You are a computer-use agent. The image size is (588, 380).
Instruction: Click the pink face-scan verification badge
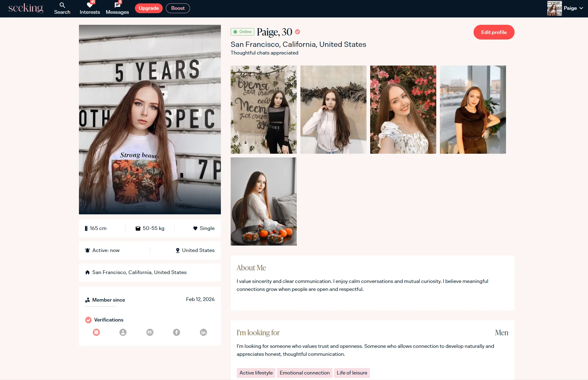point(96,332)
